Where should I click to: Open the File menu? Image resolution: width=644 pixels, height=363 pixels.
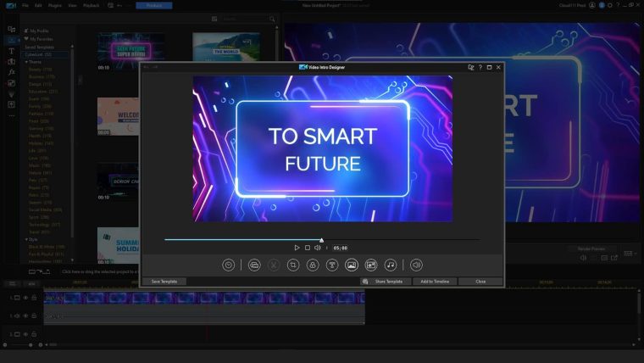tap(25, 6)
